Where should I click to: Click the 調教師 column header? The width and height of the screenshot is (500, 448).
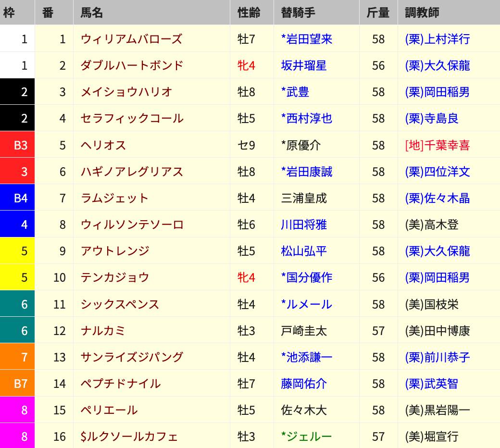click(422, 12)
